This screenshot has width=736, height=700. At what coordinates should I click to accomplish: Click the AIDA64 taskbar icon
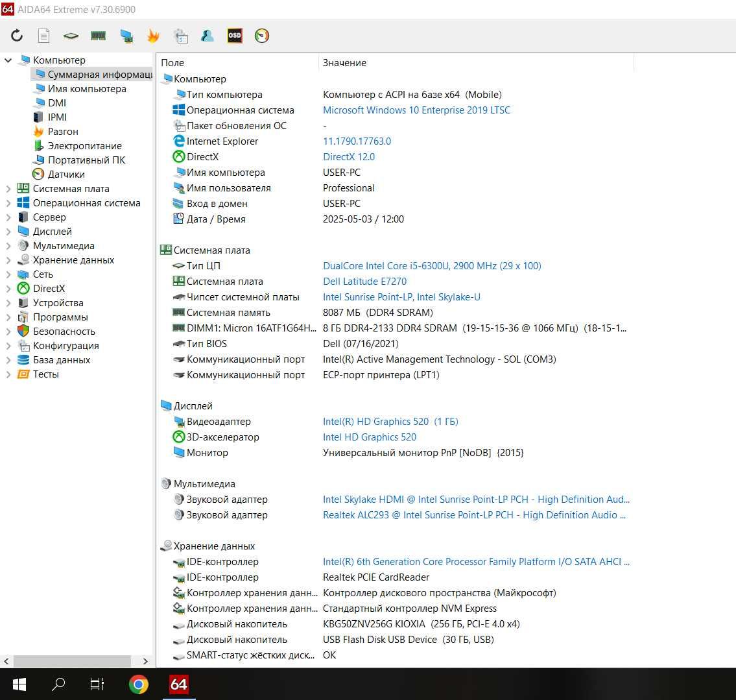coord(179,684)
